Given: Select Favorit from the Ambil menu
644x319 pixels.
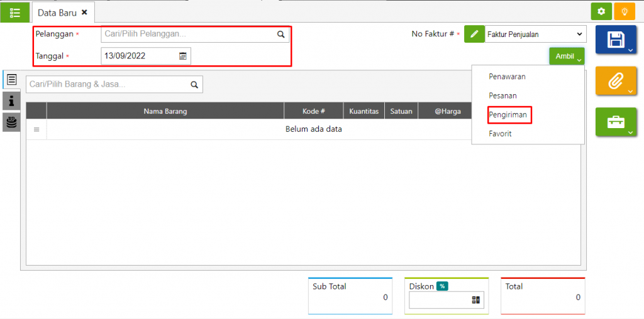Looking at the screenshot, I should pos(500,134).
